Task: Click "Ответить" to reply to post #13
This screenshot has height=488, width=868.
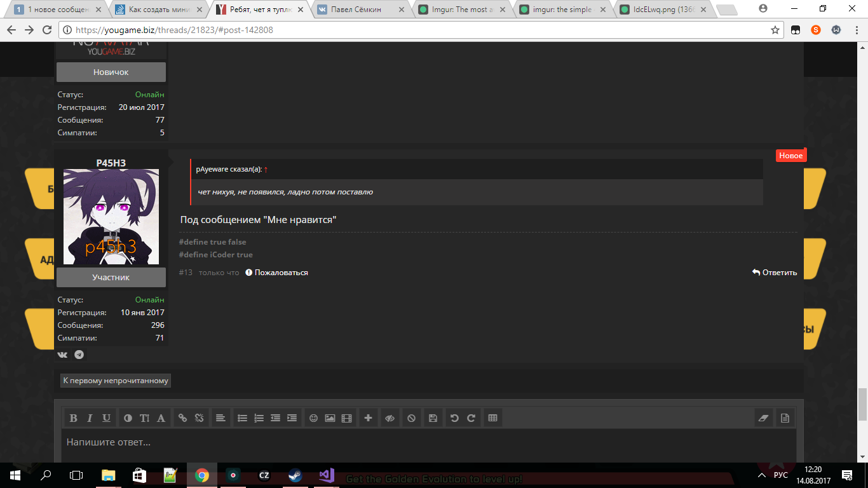Action: click(775, 273)
